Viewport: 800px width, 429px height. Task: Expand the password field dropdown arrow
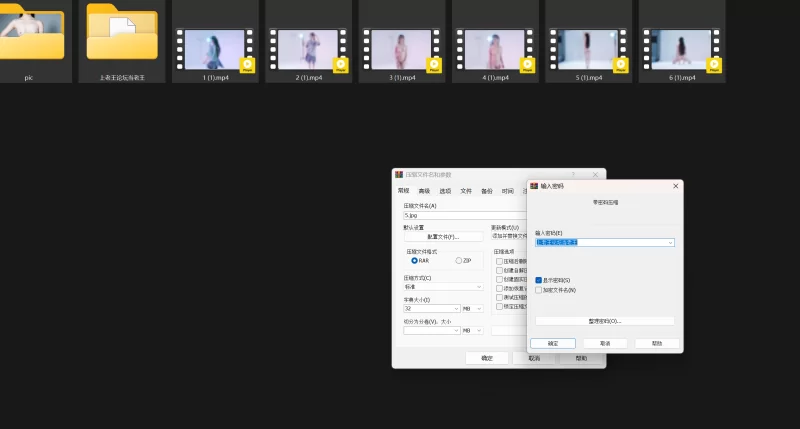pyautogui.click(x=670, y=242)
